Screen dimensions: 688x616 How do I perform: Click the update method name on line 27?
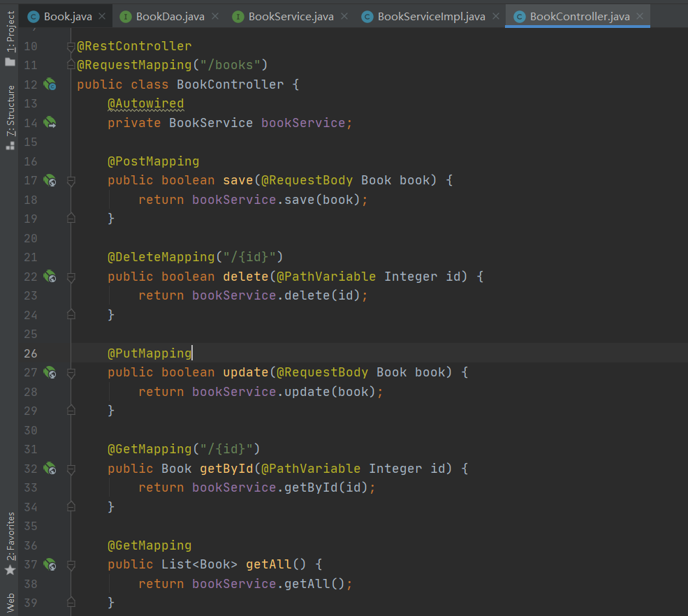tap(246, 372)
